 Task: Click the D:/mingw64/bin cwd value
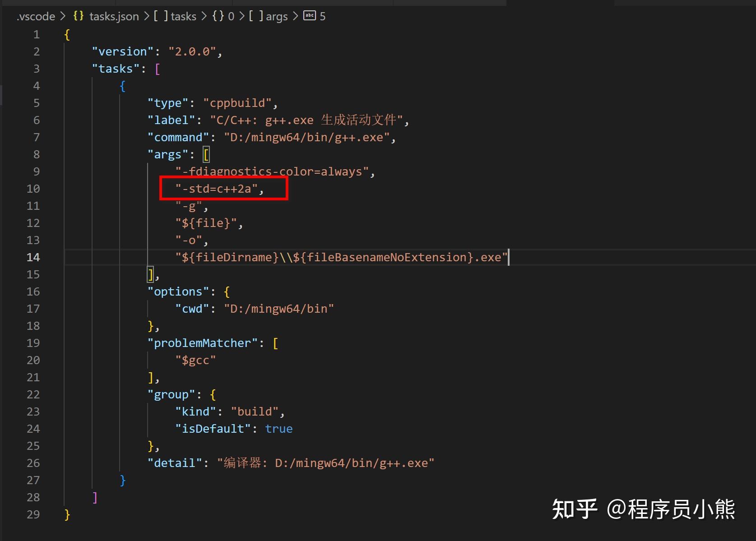pyautogui.click(x=279, y=309)
